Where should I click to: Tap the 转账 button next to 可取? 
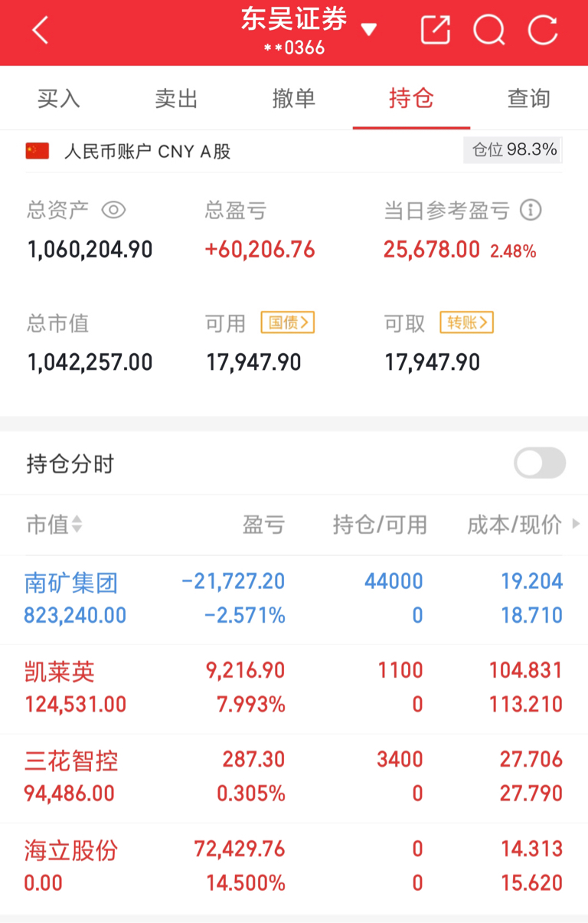[x=467, y=322]
